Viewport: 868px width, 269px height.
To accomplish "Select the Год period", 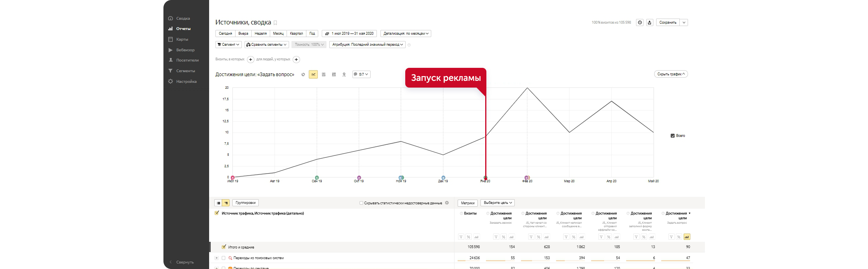I will tap(312, 34).
